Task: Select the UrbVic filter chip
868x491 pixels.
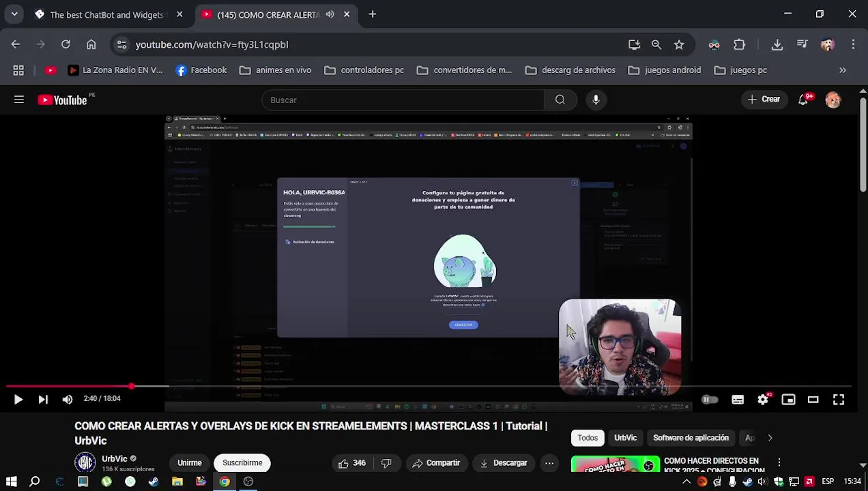Action: tap(625, 438)
